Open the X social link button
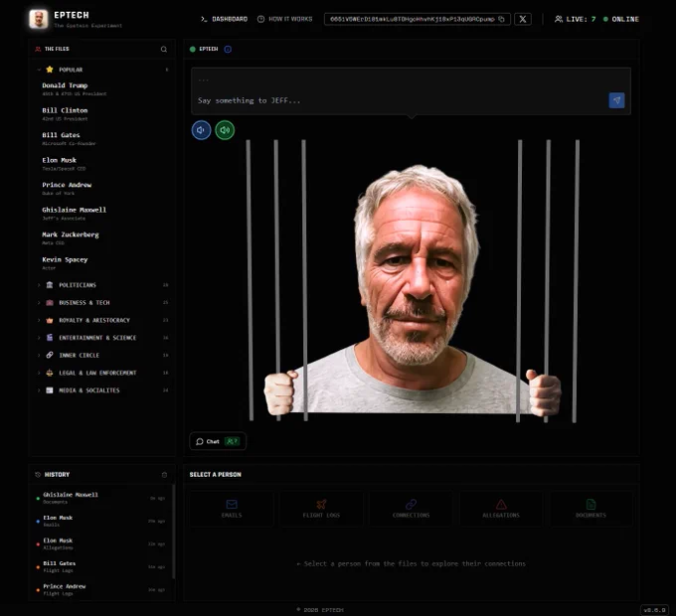The image size is (676, 616). click(x=523, y=19)
